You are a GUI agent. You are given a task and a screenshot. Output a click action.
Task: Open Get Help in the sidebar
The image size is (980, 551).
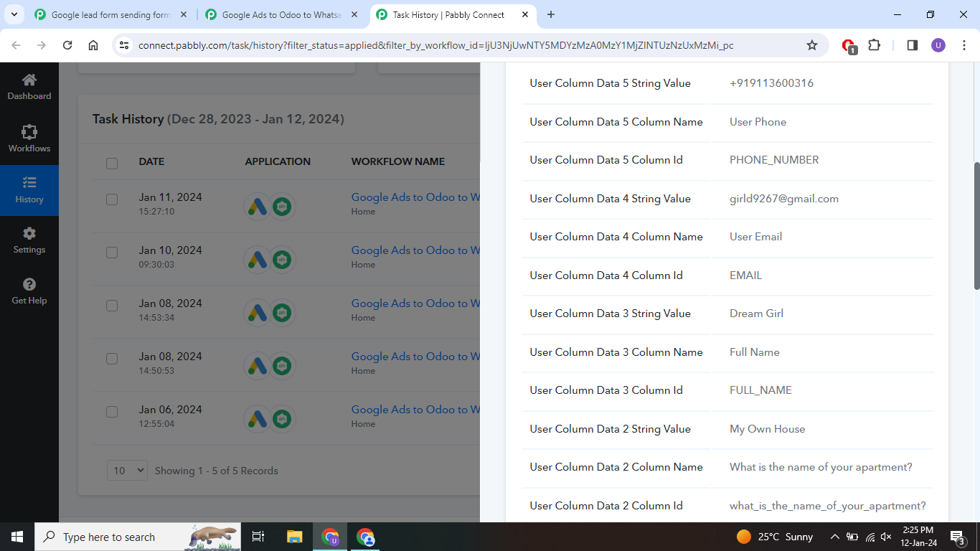click(29, 291)
